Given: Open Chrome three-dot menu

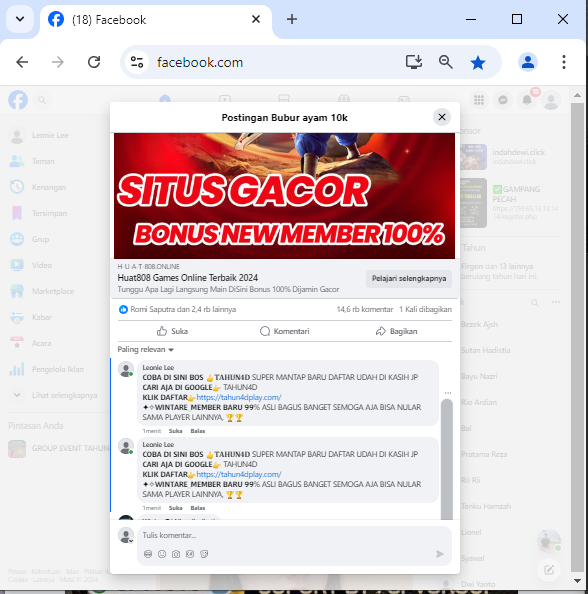Looking at the screenshot, I should pyautogui.click(x=564, y=62).
